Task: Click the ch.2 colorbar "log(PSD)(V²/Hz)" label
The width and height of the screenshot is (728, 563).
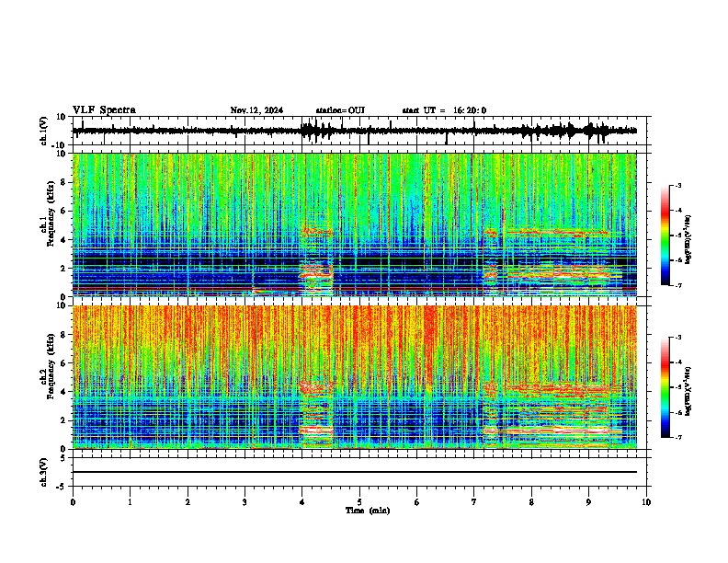Action: 688,391
